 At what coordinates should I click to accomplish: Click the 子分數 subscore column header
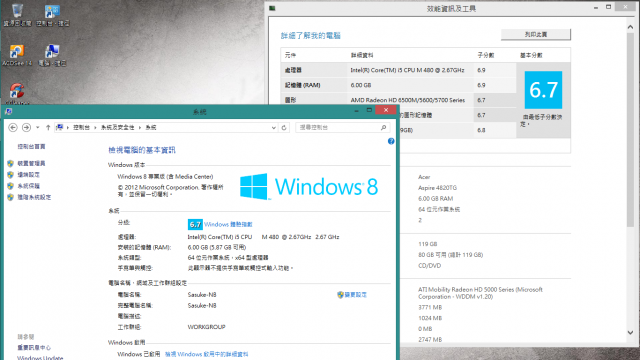click(x=486, y=55)
